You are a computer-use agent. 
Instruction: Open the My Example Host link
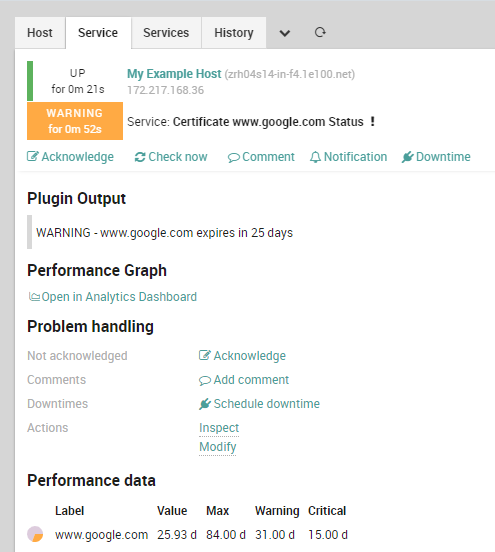coord(174,74)
